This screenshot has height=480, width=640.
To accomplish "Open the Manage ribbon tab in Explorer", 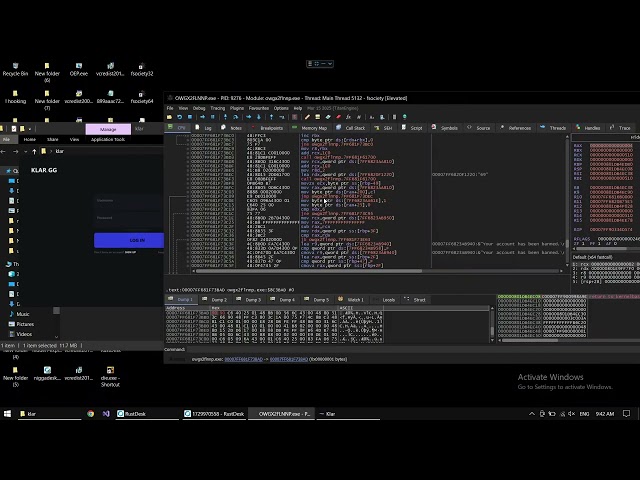I will click(x=108, y=129).
